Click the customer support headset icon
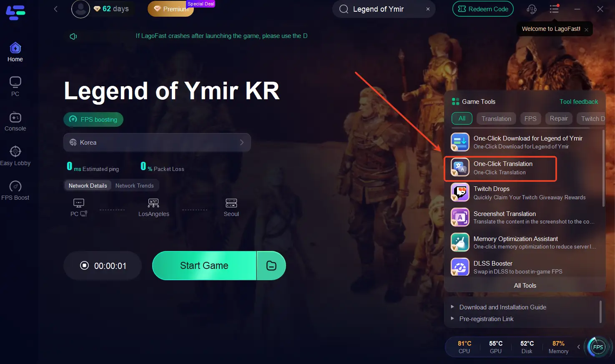 pos(531,9)
